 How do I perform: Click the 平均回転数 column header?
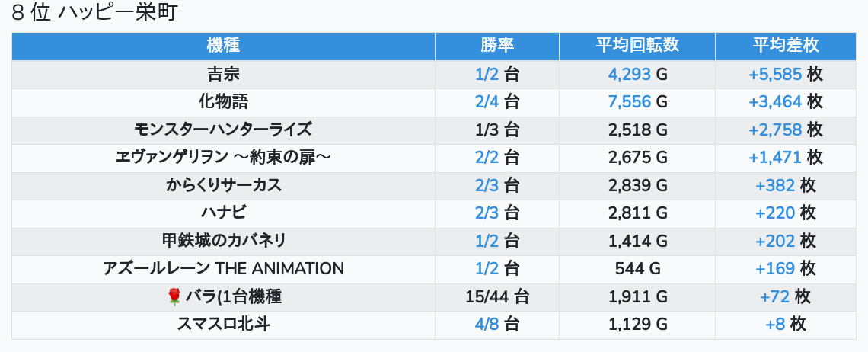click(x=637, y=45)
